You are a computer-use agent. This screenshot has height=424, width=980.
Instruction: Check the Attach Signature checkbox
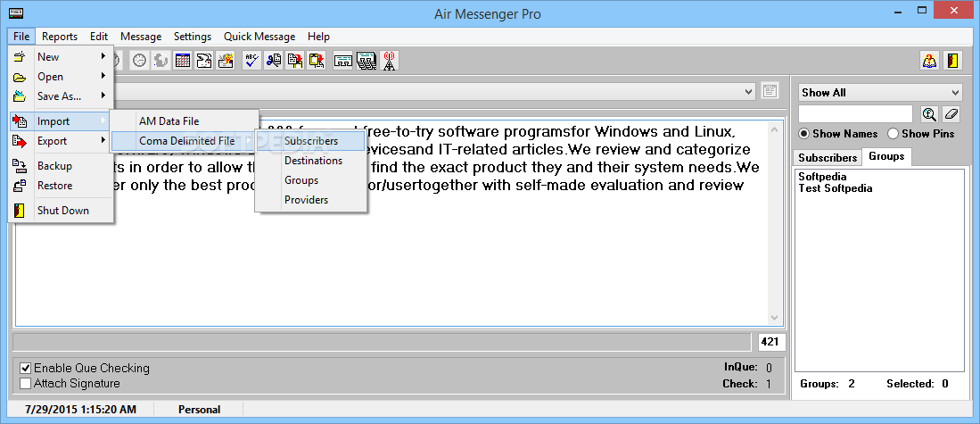pyautogui.click(x=26, y=383)
